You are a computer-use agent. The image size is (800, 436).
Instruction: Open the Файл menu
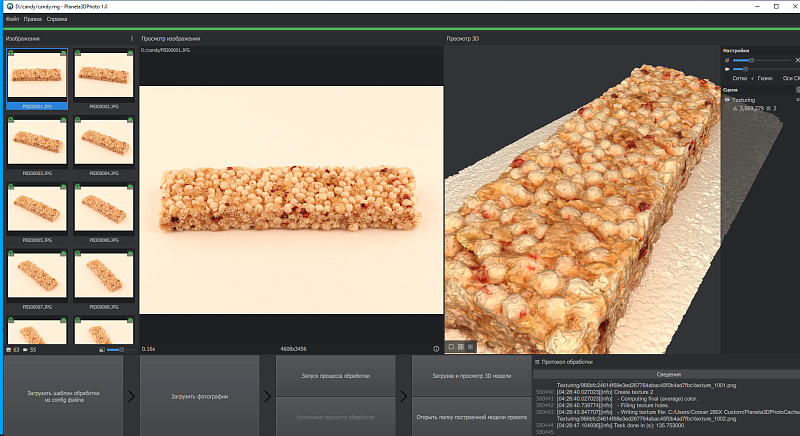pos(12,19)
